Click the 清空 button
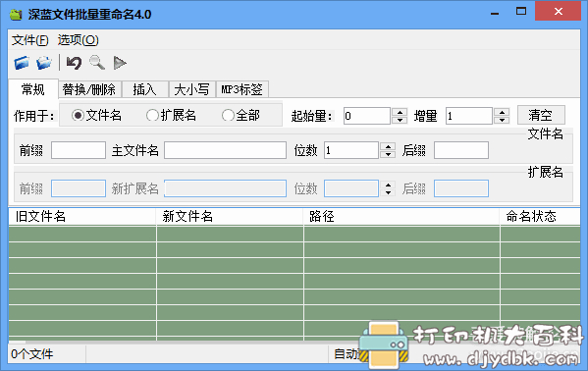Screen dimensions: 588x371 541,115
